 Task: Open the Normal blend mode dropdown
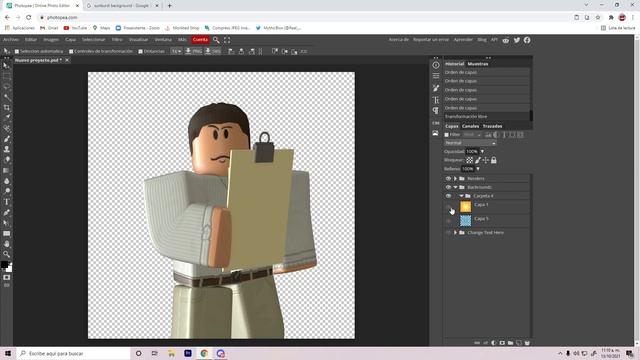point(470,143)
